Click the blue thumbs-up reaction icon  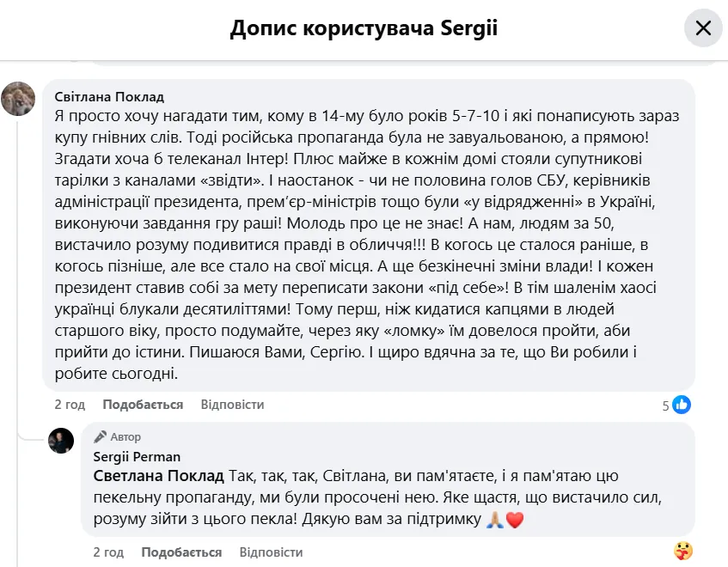click(x=682, y=405)
